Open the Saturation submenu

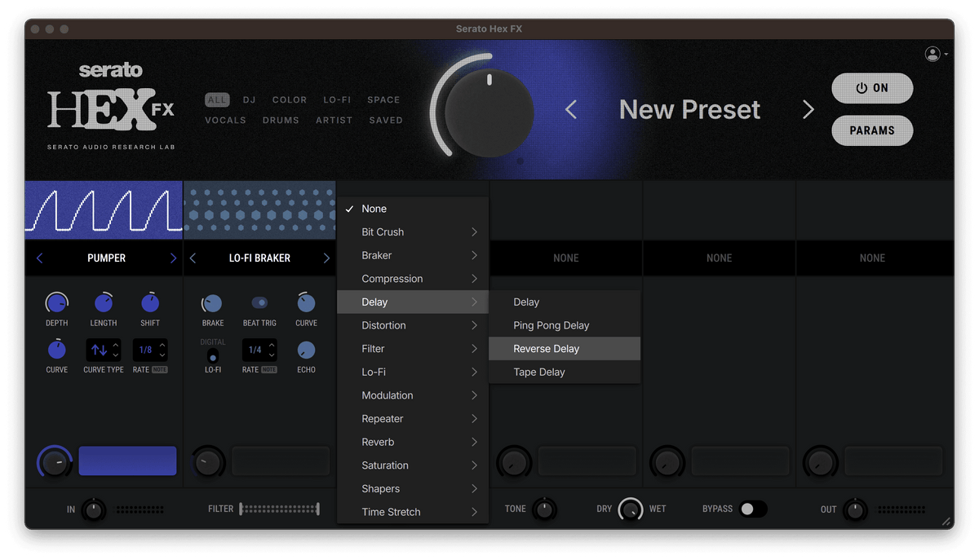(413, 465)
